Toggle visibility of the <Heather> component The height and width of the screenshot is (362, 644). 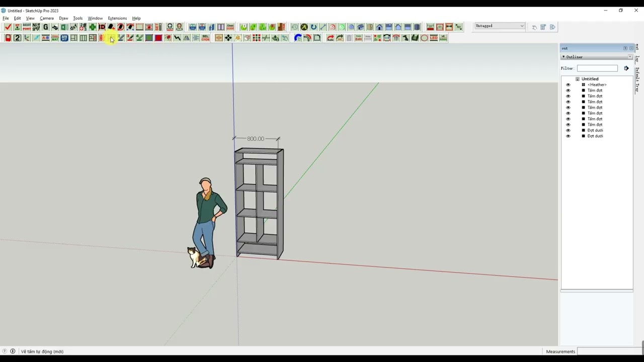568,85
